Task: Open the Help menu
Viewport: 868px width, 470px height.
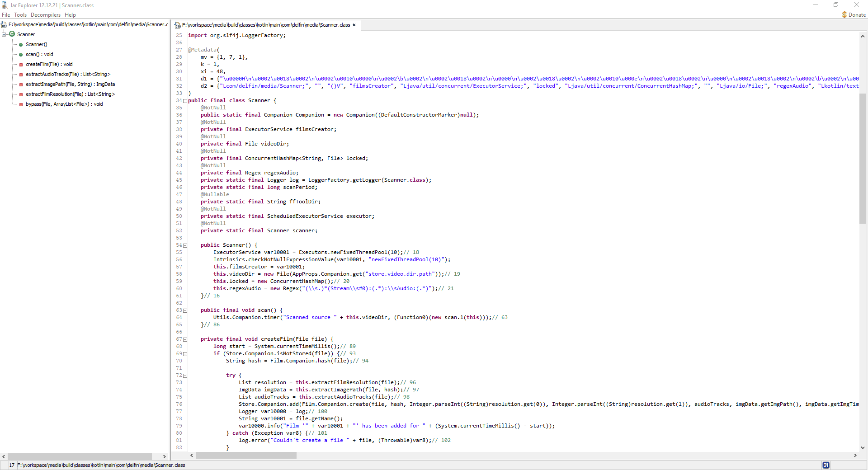Action: click(x=70, y=15)
